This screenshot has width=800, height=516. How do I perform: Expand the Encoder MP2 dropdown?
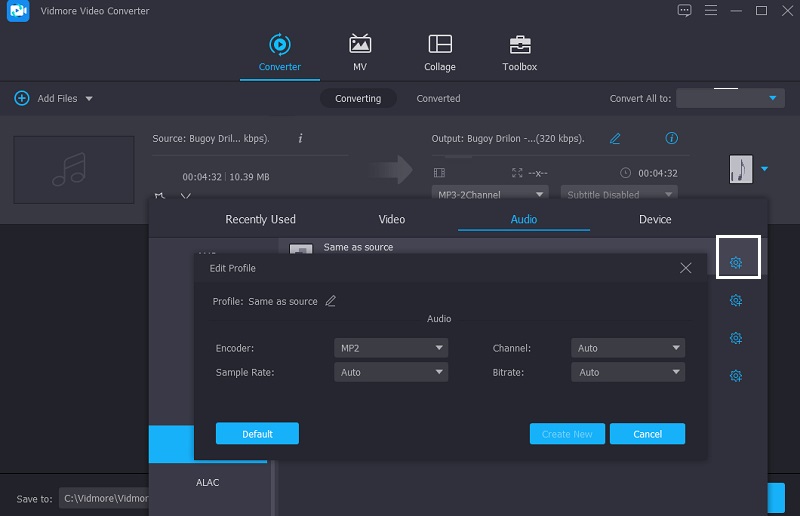click(x=390, y=348)
